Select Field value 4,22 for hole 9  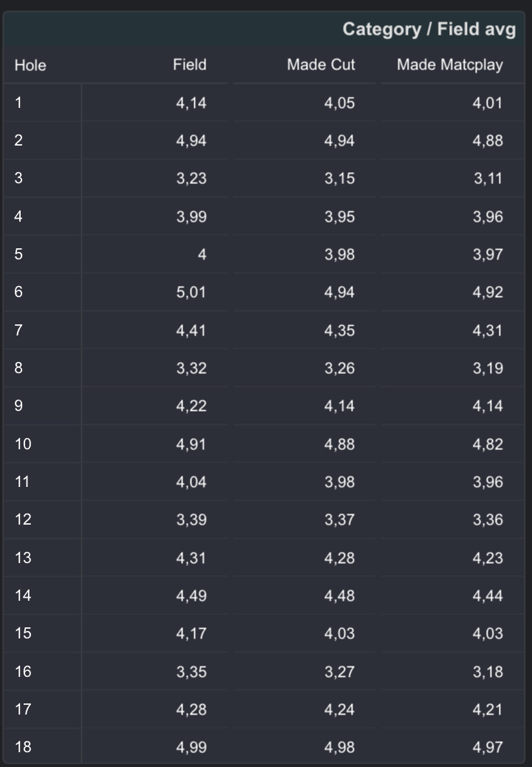pyautogui.click(x=191, y=406)
